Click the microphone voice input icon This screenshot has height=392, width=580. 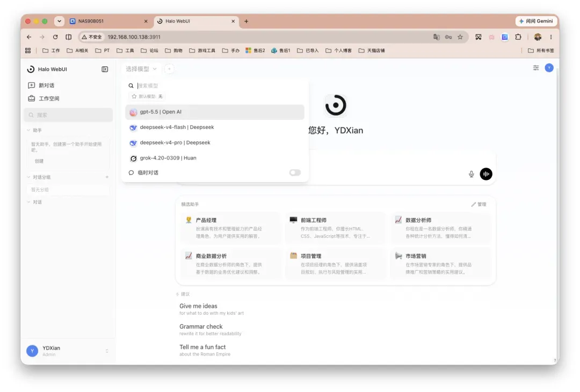point(471,174)
